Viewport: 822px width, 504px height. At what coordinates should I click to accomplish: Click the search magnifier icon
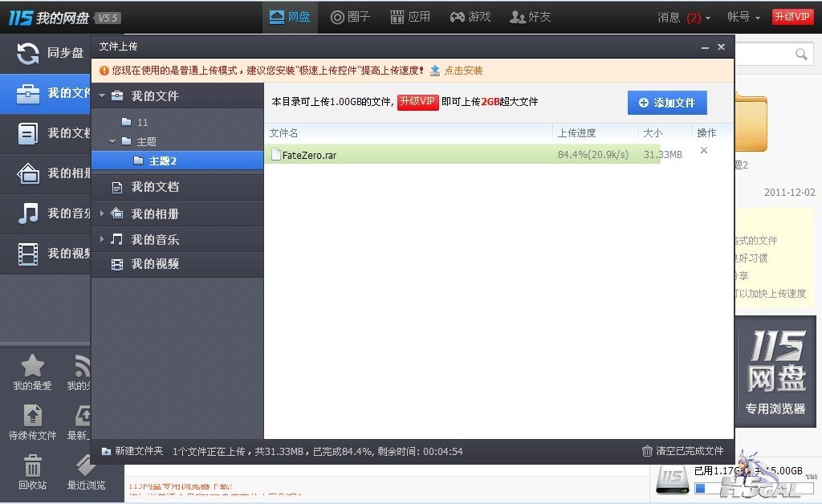[x=801, y=54]
